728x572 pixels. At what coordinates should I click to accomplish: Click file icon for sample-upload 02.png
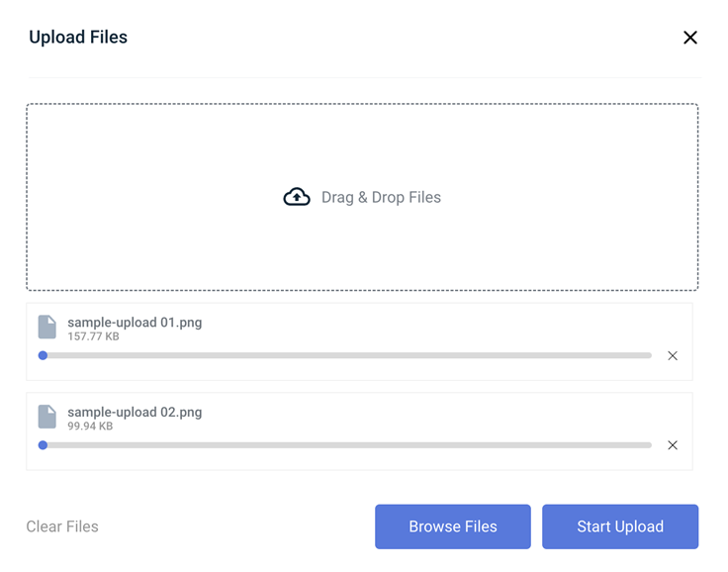point(47,417)
